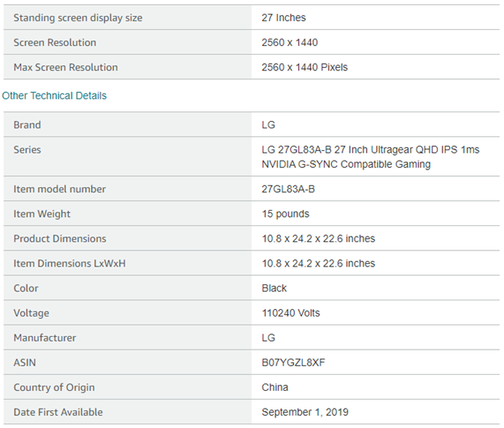
Task: Click the Black color value
Action: 275,288
